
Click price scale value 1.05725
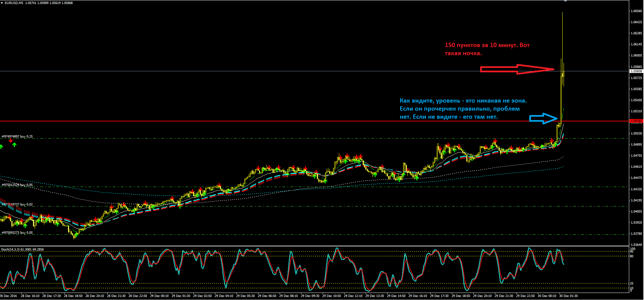tap(636, 78)
